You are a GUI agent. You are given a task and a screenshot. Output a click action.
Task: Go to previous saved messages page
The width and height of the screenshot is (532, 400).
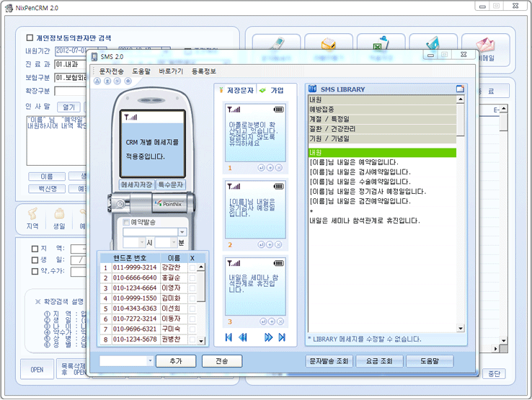point(243,337)
